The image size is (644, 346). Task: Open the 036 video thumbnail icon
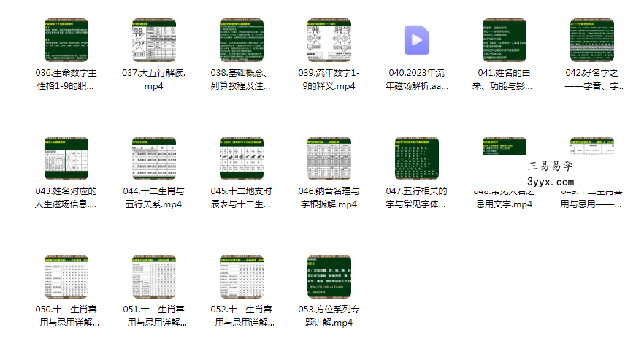point(66,40)
